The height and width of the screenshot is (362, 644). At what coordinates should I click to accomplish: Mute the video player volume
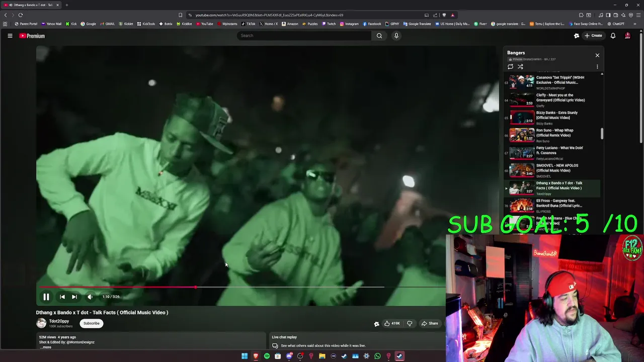pos(90,297)
